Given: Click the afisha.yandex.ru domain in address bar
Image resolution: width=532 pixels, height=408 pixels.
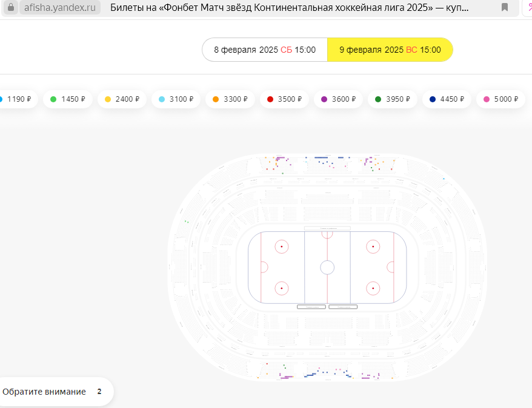Looking at the screenshot, I should coord(60,7).
